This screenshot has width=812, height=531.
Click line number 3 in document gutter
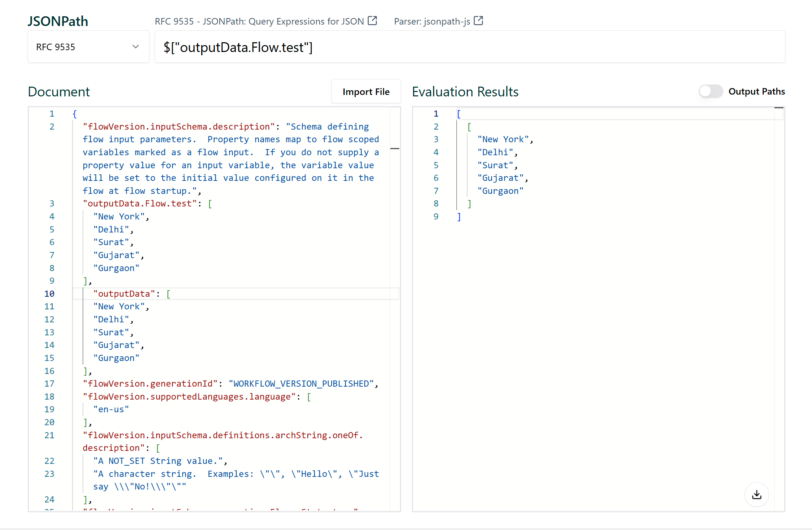(x=52, y=204)
